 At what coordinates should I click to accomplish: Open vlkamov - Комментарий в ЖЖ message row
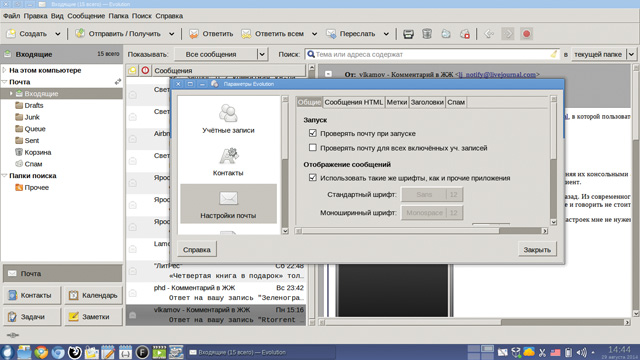pos(216,315)
